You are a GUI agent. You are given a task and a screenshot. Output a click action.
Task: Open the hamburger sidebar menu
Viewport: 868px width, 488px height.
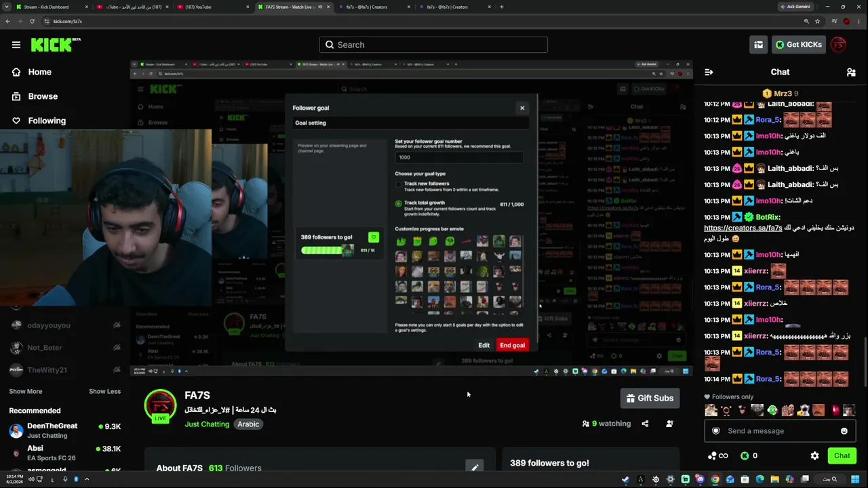(16, 45)
